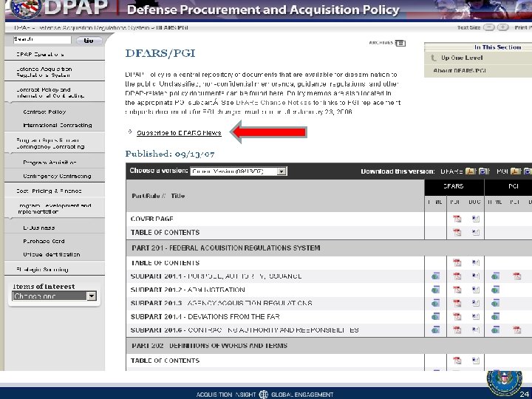
Task: Click the Archives icon
Action: click(400, 43)
